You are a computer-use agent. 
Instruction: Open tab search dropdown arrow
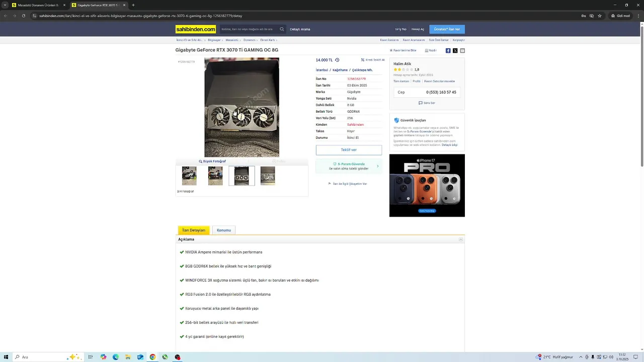(6, 5)
